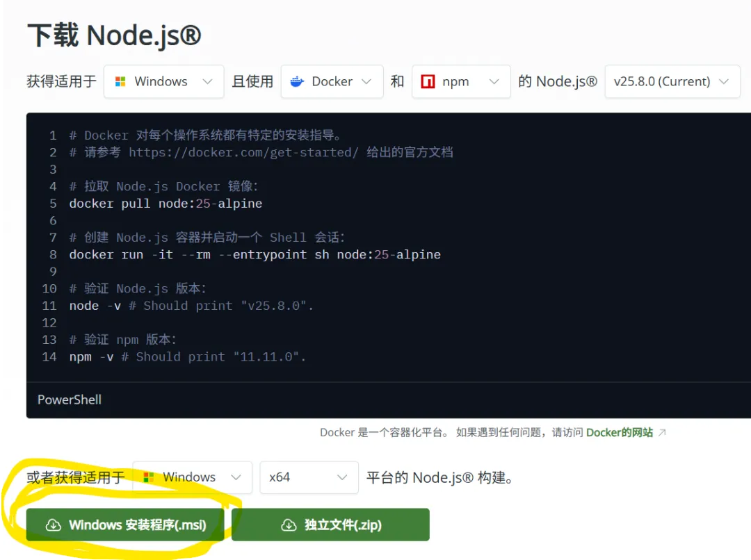Open the Docker installation method dropdown
This screenshot has width=751, height=560.
click(x=332, y=82)
